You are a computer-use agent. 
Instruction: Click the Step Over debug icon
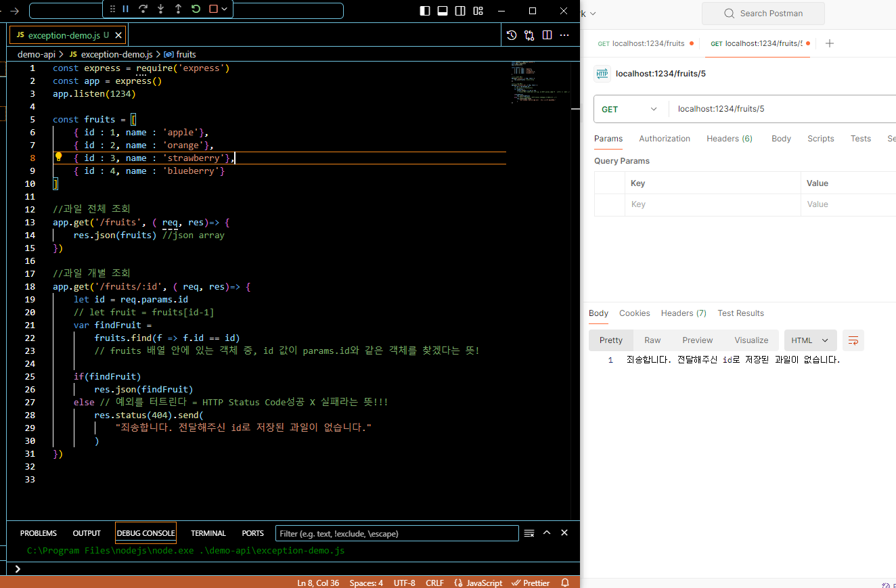click(x=143, y=9)
